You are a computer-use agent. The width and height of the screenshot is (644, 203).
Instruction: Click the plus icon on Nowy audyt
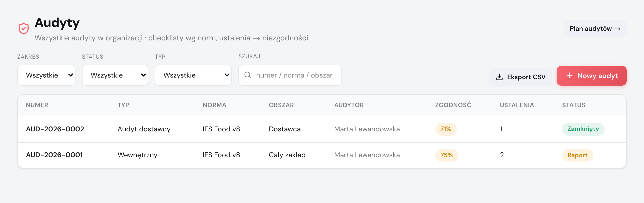pyautogui.click(x=569, y=75)
